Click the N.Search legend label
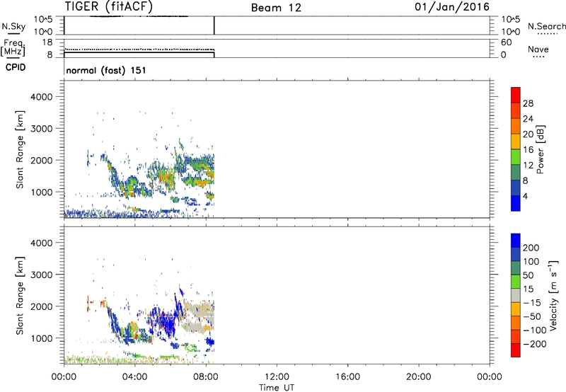Viewport: 566px width, 392px height. [546, 26]
